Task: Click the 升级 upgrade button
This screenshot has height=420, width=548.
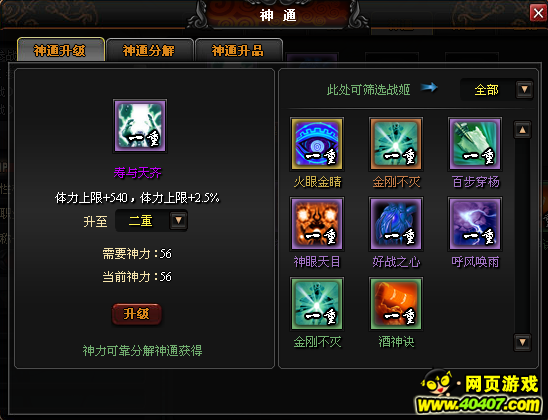Action: [x=137, y=314]
